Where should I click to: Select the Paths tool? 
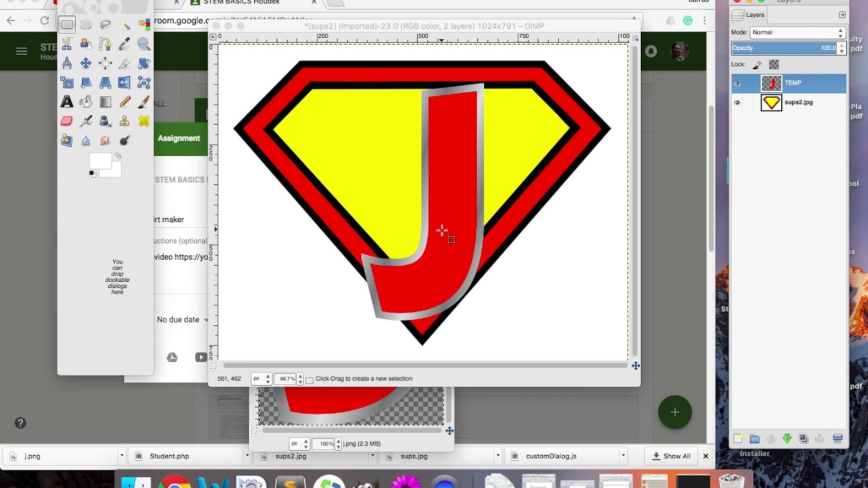pyautogui.click(x=105, y=44)
